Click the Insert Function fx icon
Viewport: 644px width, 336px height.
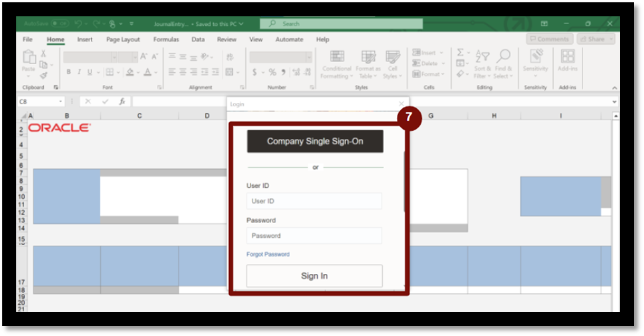(122, 102)
